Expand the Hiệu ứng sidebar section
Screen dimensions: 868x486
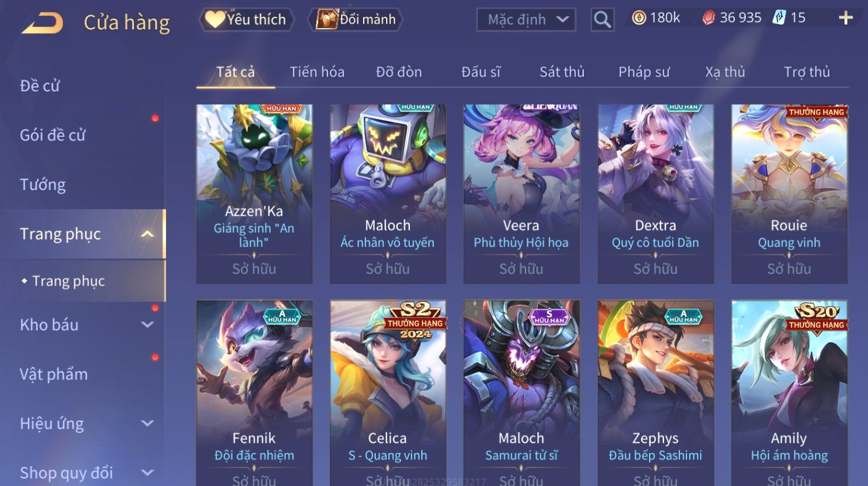click(x=148, y=424)
